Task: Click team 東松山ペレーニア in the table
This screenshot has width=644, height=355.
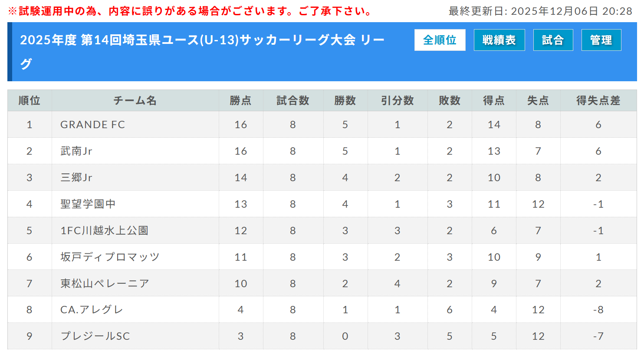Action: click(105, 284)
